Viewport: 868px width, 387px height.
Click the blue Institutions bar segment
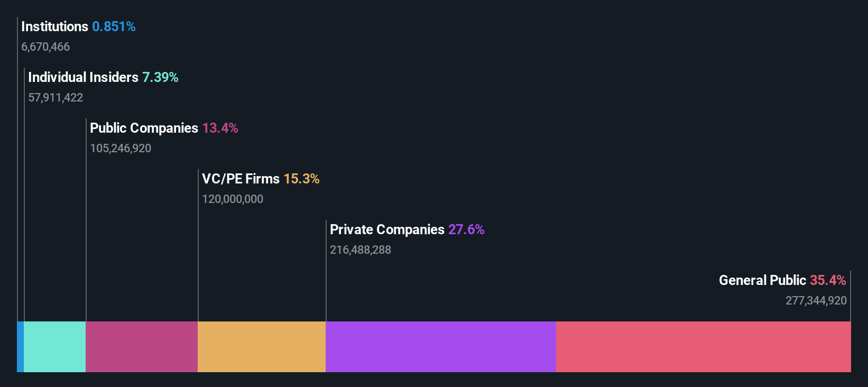pos(21,347)
